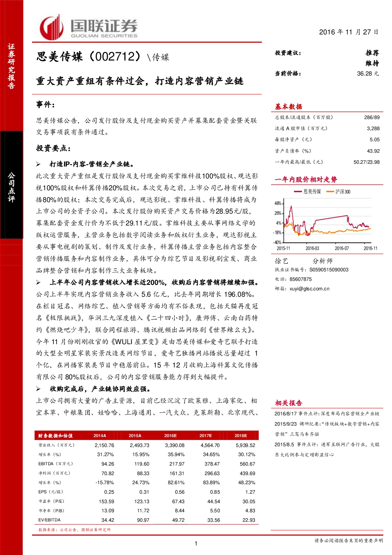Click the 营业收入（百万元）row label
This screenshot has width=392, height=555.
57,445
